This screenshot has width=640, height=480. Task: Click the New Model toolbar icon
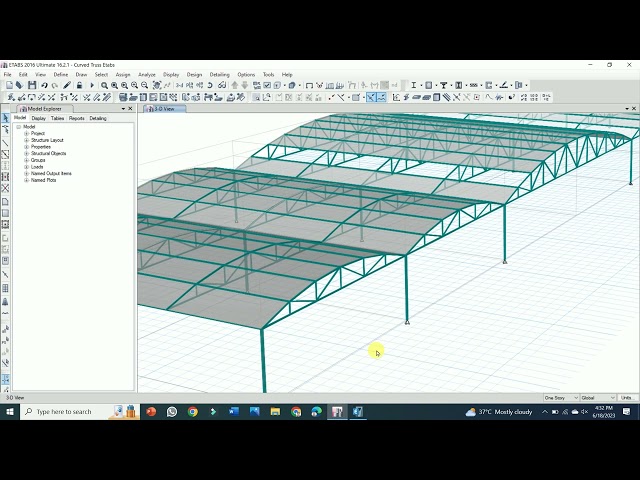click(9, 85)
